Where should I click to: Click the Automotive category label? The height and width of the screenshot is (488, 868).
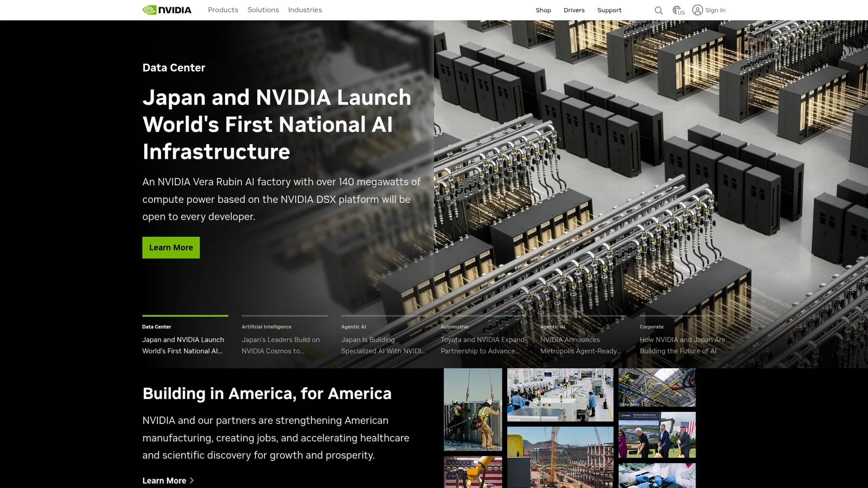pyautogui.click(x=455, y=327)
